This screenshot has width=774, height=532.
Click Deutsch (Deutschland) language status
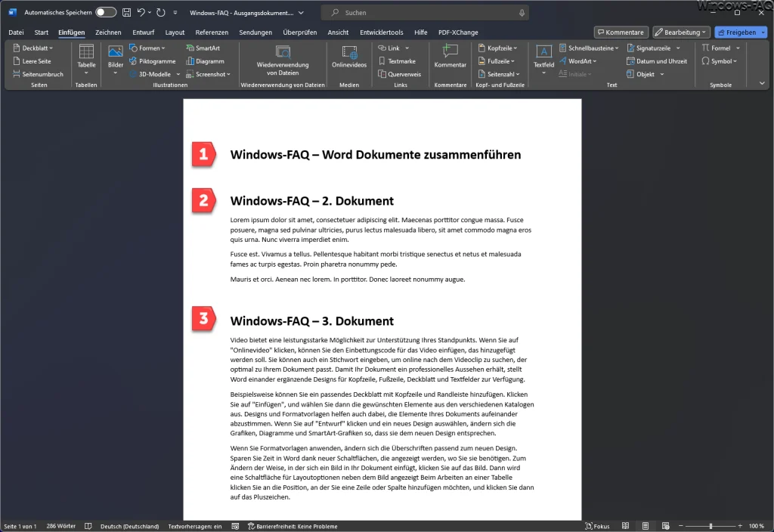point(129,526)
